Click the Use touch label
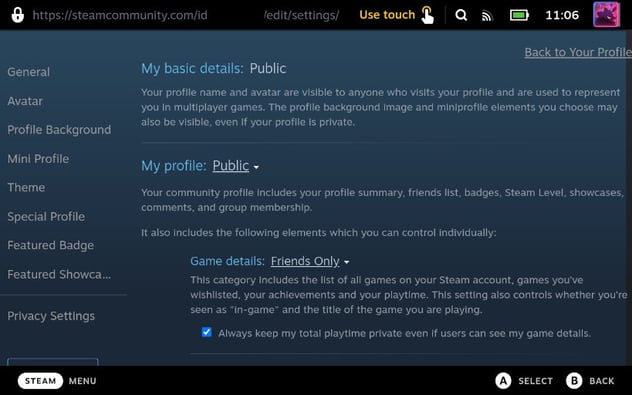The image size is (632, 395). tap(387, 15)
